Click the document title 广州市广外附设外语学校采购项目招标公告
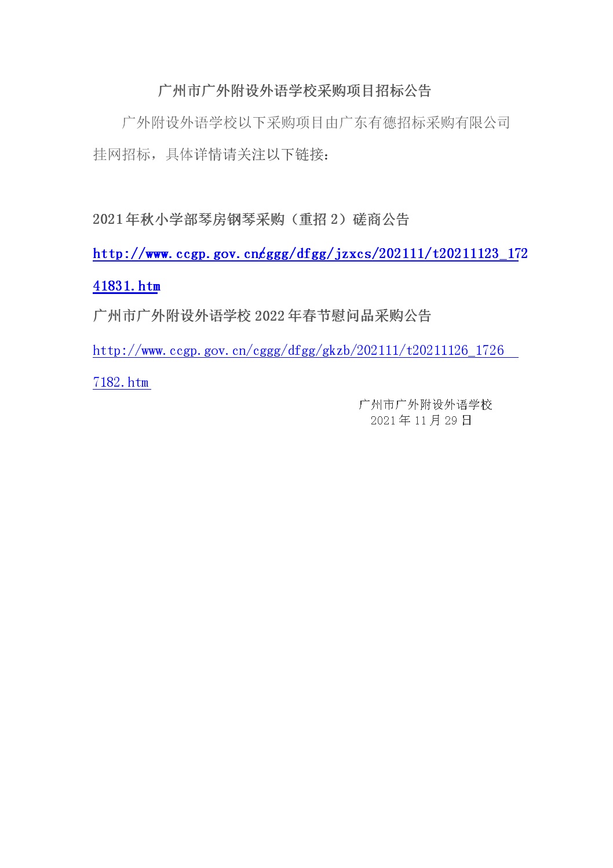Viewport: 613px width, 868px height. click(295, 91)
